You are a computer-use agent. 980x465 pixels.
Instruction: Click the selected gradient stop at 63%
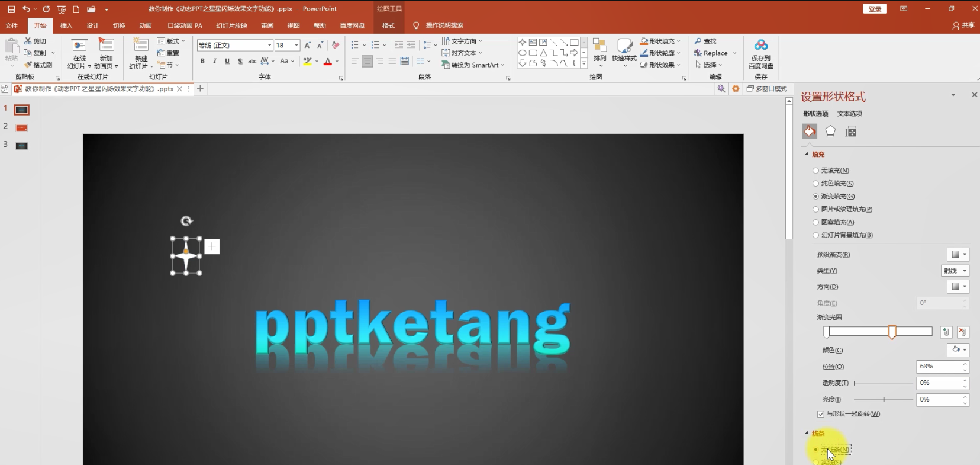(892, 332)
